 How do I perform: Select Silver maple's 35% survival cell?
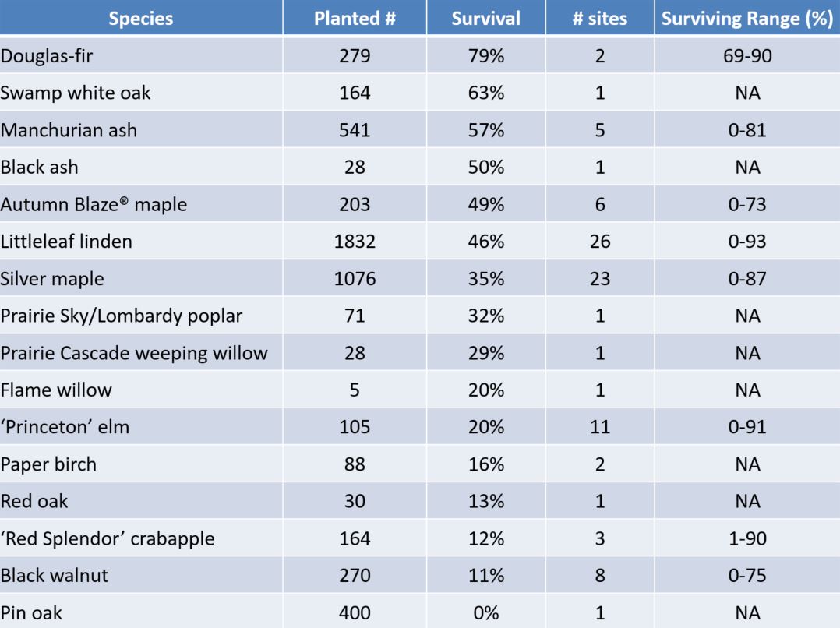pos(485,278)
